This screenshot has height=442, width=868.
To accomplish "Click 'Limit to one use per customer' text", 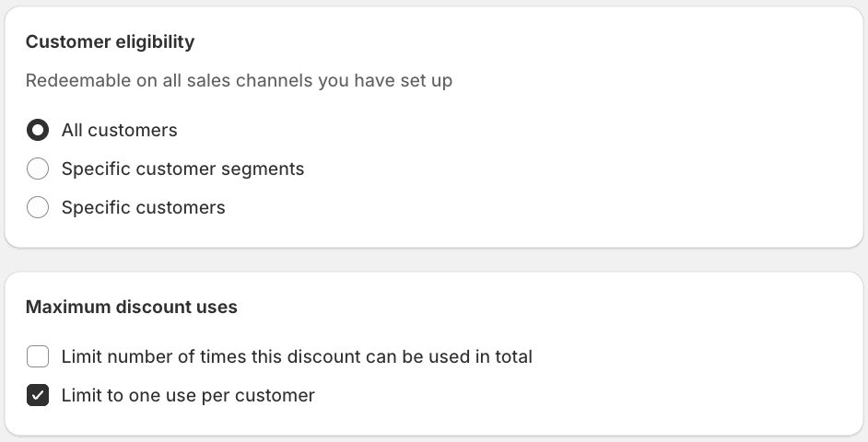I will tap(188, 396).
